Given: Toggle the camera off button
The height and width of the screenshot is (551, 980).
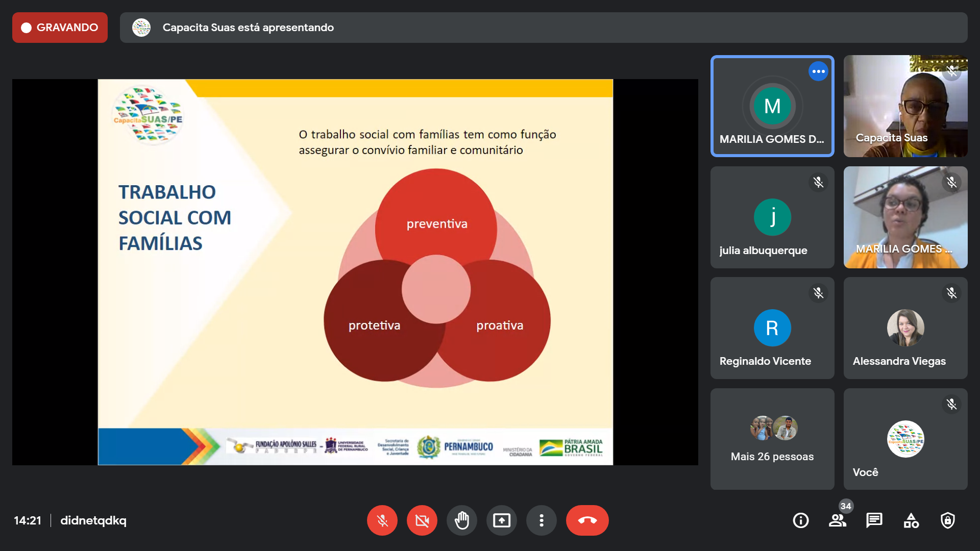Looking at the screenshot, I should (x=422, y=520).
